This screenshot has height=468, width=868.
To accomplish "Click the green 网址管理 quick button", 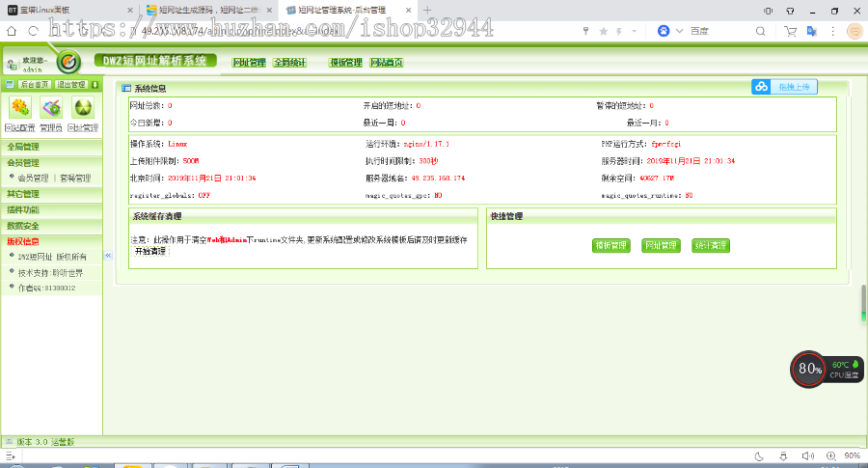I will tap(661, 245).
